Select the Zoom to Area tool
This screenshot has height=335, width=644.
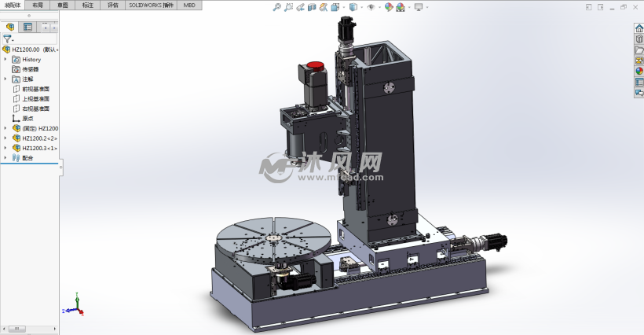288,7
